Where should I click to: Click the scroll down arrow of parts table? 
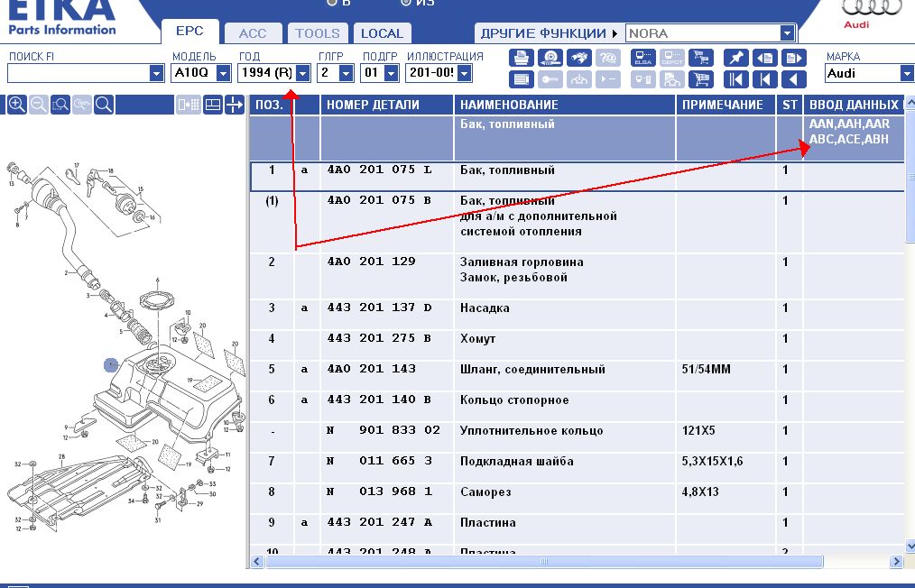point(910,546)
